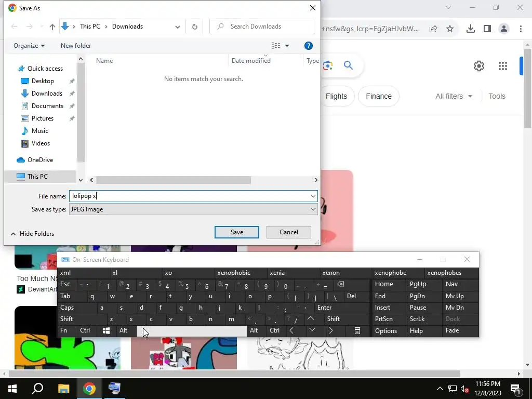Choose Finance search filter chip
Viewport: 532px width, 399px height.
coord(379,96)
